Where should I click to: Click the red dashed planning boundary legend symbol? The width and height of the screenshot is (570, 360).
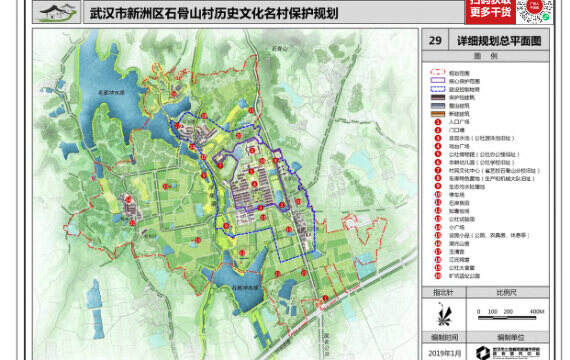438,72
